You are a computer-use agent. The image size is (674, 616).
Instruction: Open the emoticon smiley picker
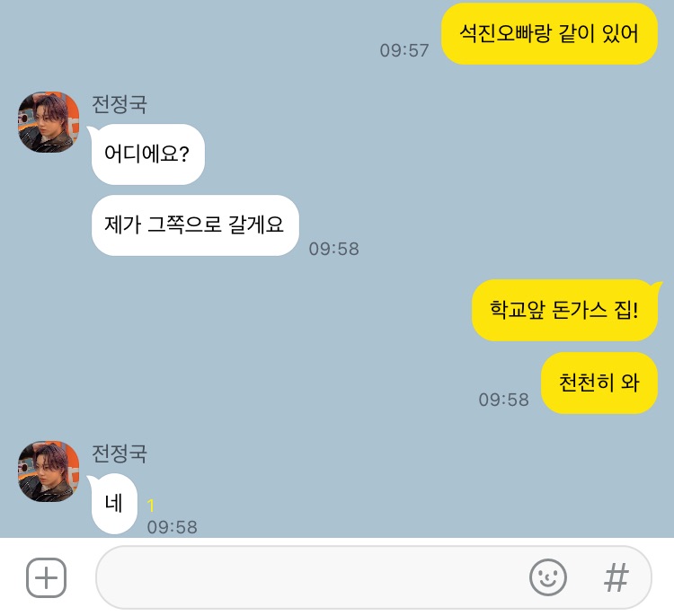coord(548,577)
